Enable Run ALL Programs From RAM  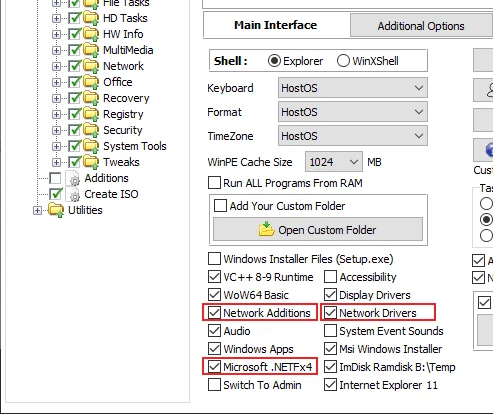tap(214, 183)
